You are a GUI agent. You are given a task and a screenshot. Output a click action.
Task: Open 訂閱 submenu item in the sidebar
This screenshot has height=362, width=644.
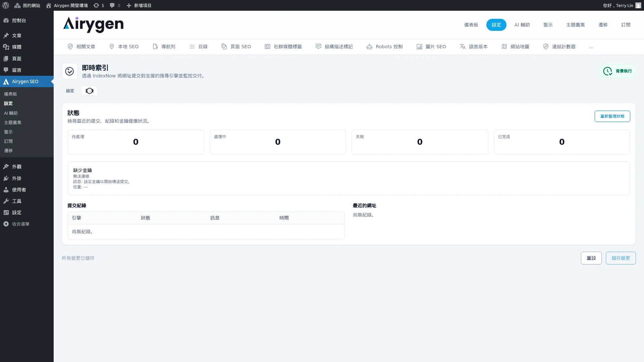tap(8, 141)
